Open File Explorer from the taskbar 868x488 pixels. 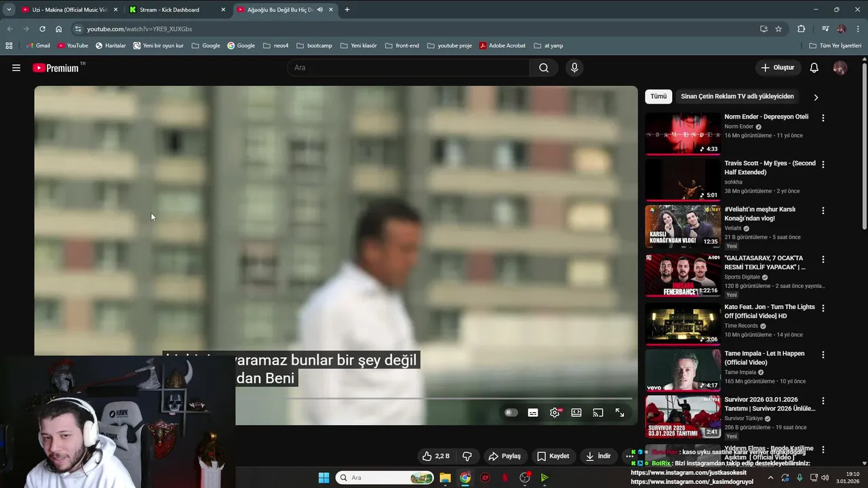point(445,478)
